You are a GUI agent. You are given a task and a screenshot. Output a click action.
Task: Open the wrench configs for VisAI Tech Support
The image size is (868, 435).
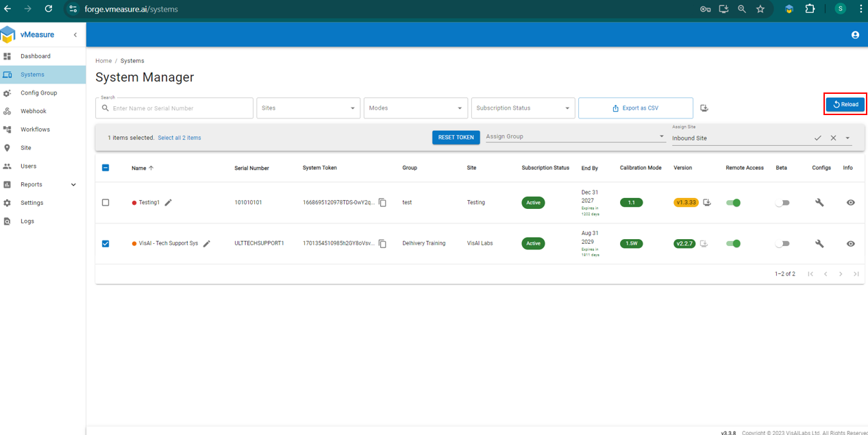(819, 244)
